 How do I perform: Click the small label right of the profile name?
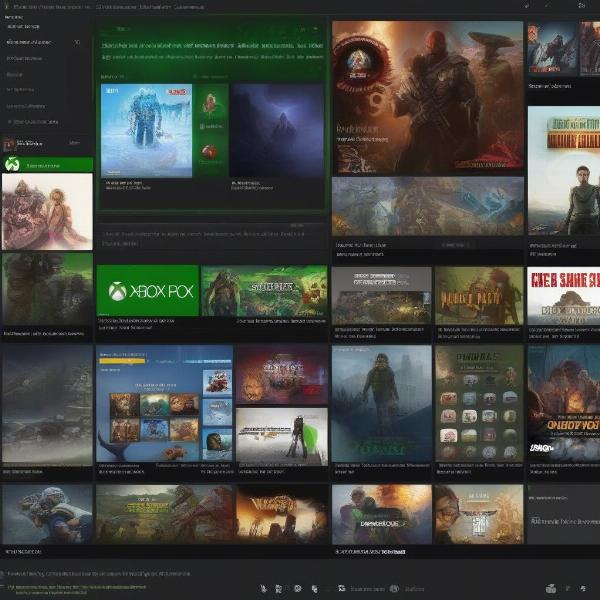point(74,143)
